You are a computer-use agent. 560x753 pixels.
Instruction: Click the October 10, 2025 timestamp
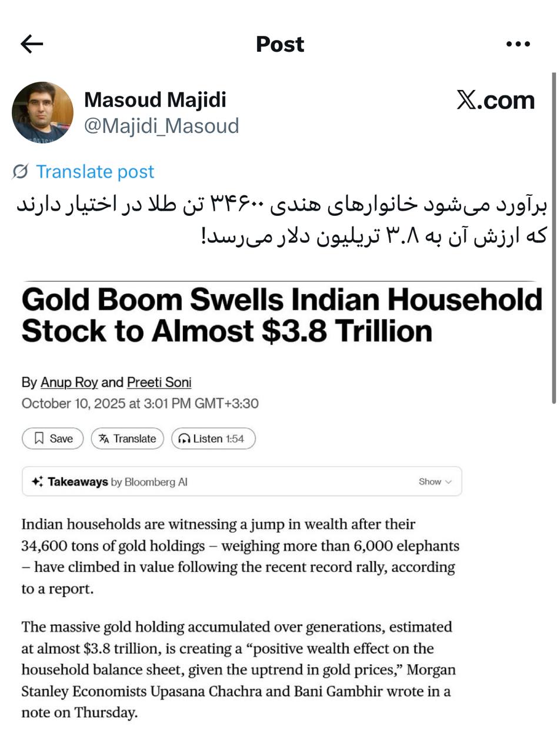click(140, 404)
